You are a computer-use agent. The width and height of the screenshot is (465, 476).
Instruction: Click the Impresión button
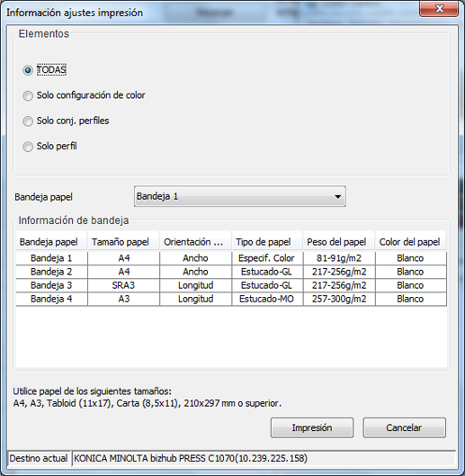pyautogui.click(x=312, y=427)
